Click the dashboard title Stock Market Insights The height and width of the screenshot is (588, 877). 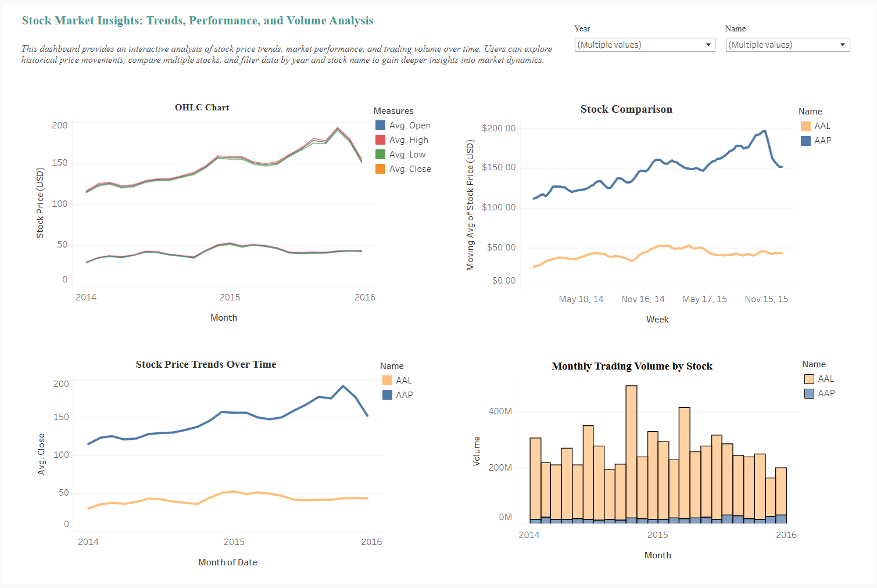pyautogui.click(x=198, y=20)
